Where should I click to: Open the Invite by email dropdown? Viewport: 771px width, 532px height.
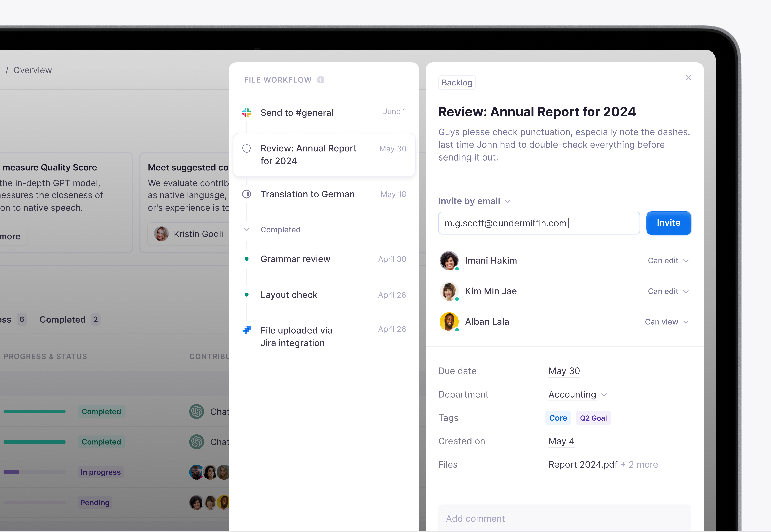click(x=474, y=201)
